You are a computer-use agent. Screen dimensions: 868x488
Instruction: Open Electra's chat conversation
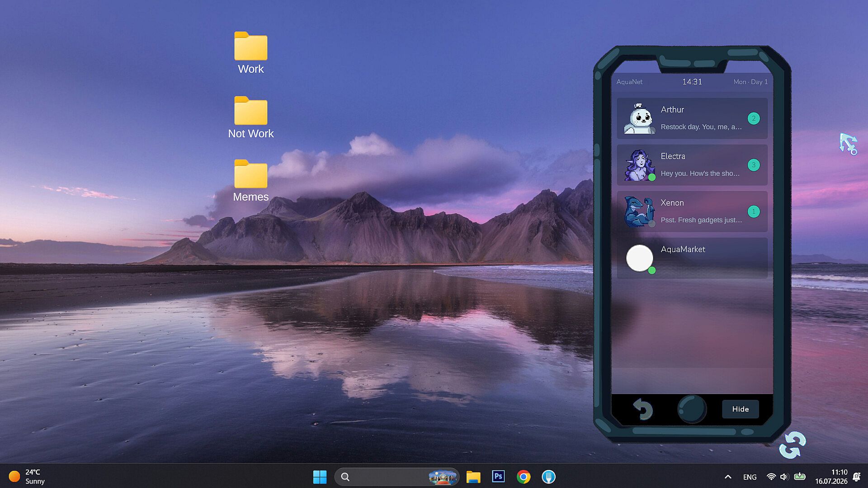pos(692,165)
